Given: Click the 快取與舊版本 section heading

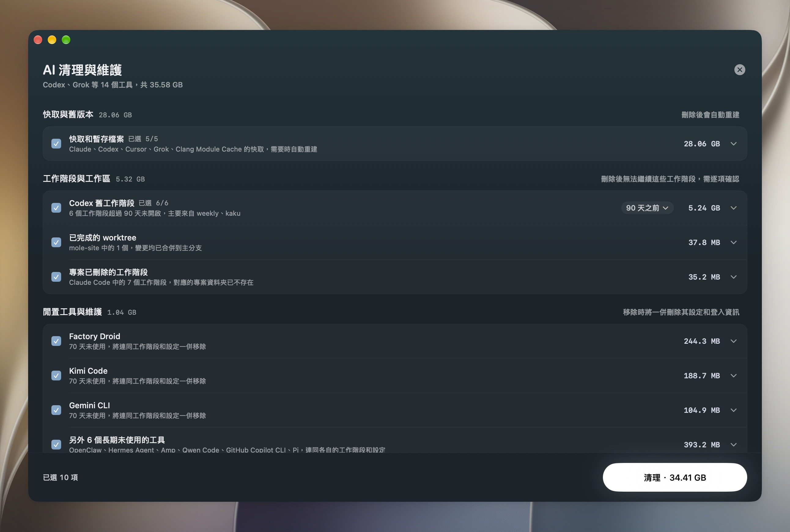Looking at the screenshot, I should [68, 115].
